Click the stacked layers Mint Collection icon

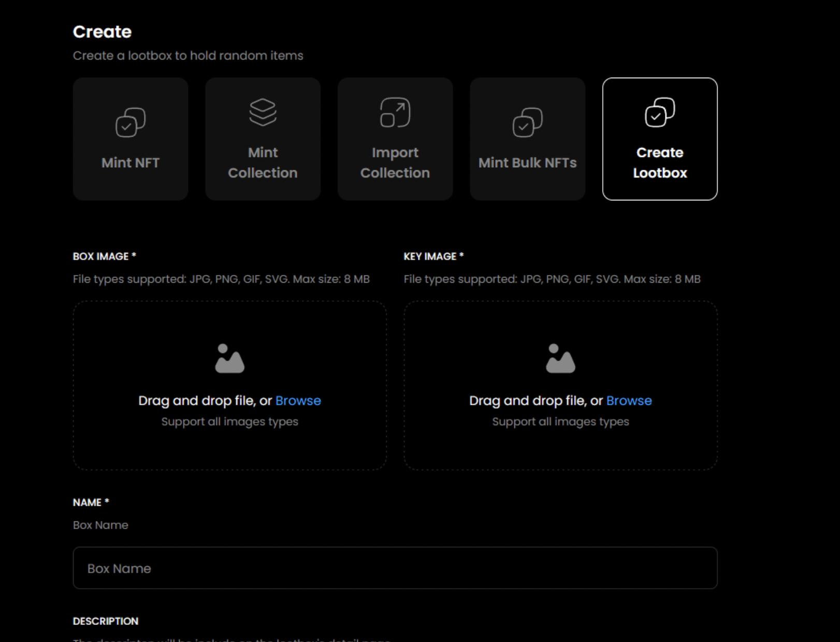263,112
